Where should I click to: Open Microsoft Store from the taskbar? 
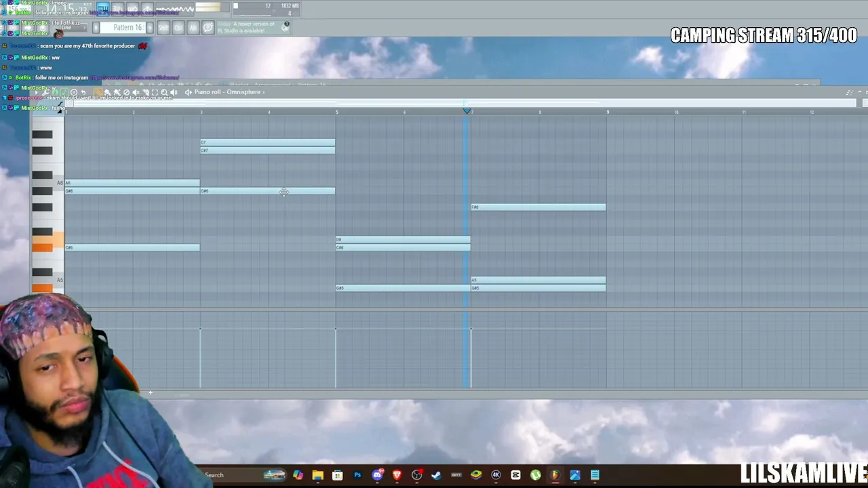(337, 475)
